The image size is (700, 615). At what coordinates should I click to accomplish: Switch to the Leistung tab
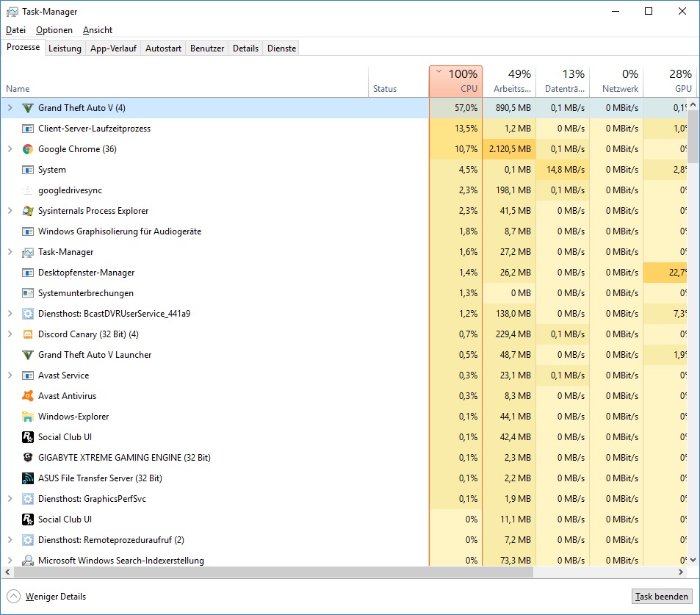65,48
